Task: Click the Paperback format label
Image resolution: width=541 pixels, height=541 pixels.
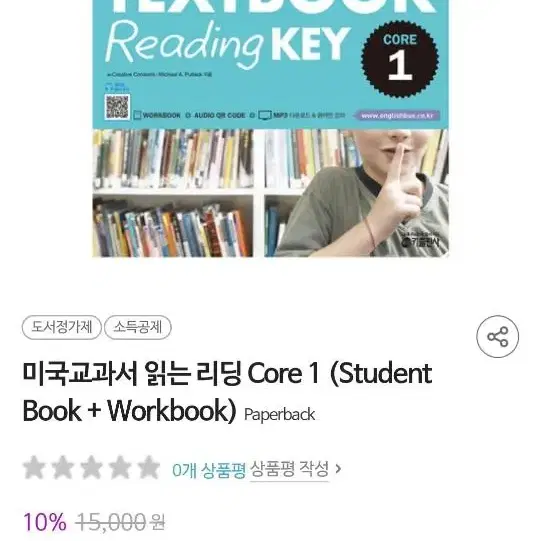Action: (x=279, y=414)
